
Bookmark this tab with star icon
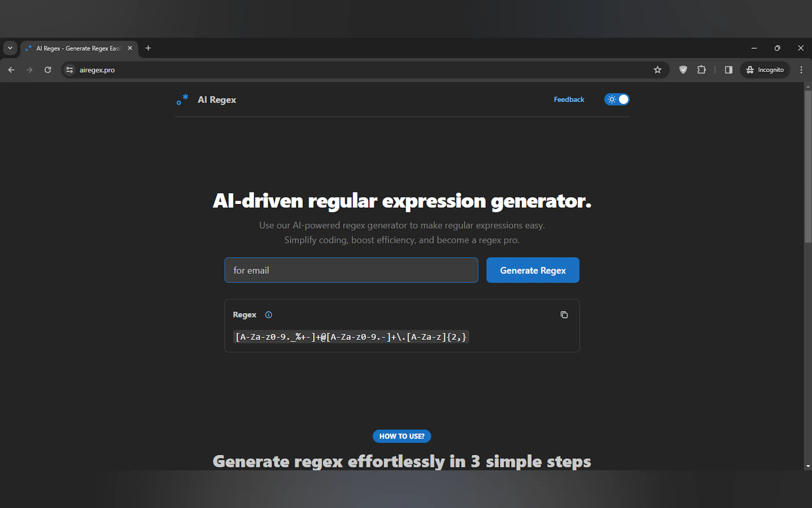[657, 70]
